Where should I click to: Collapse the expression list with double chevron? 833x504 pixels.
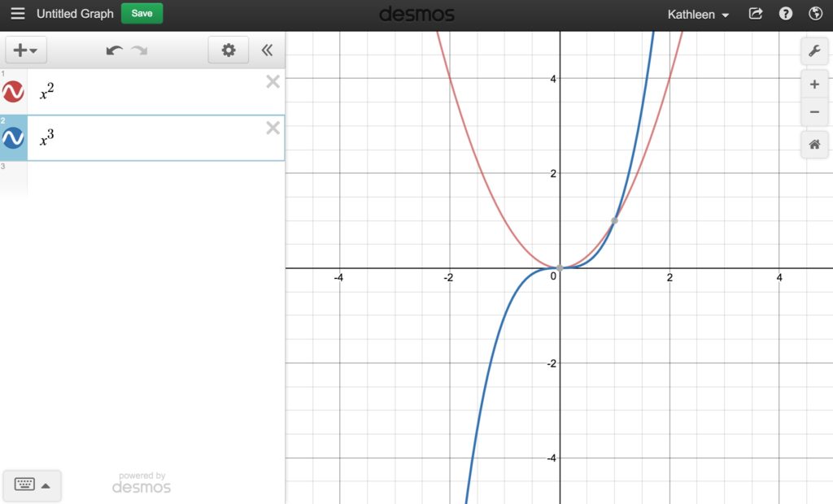267,50
